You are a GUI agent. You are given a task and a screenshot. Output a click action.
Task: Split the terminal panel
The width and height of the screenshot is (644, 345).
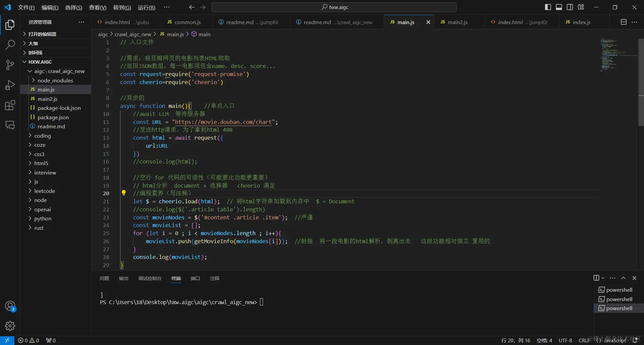(596, 278)
